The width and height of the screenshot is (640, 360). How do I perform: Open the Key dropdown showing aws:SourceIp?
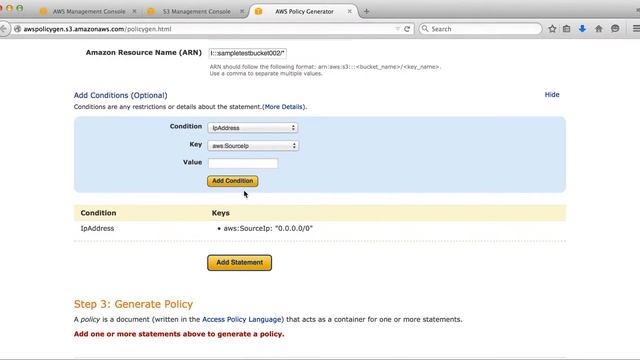(253, 146)
